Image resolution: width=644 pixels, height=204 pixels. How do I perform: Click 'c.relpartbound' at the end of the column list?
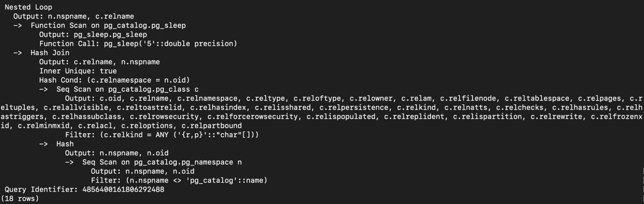pyautogui.click(x=211, y=126)
